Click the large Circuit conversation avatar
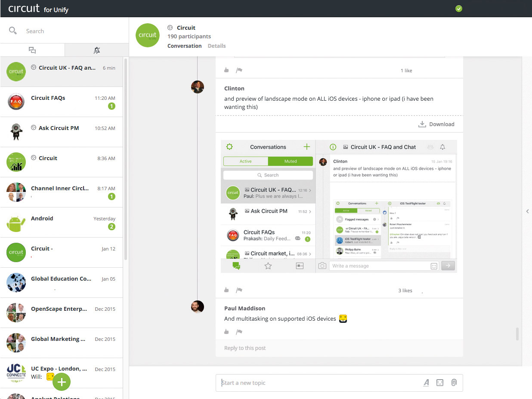The height and width of the screenshot is (399, 532). click(x=148, y=35)
